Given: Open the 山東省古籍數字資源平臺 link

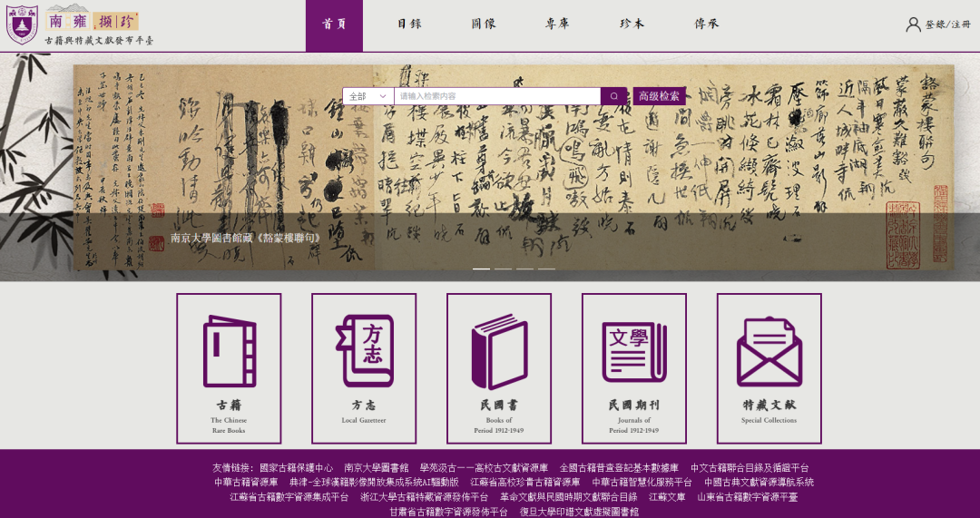Looking at the screenshot, I should 747,497.
